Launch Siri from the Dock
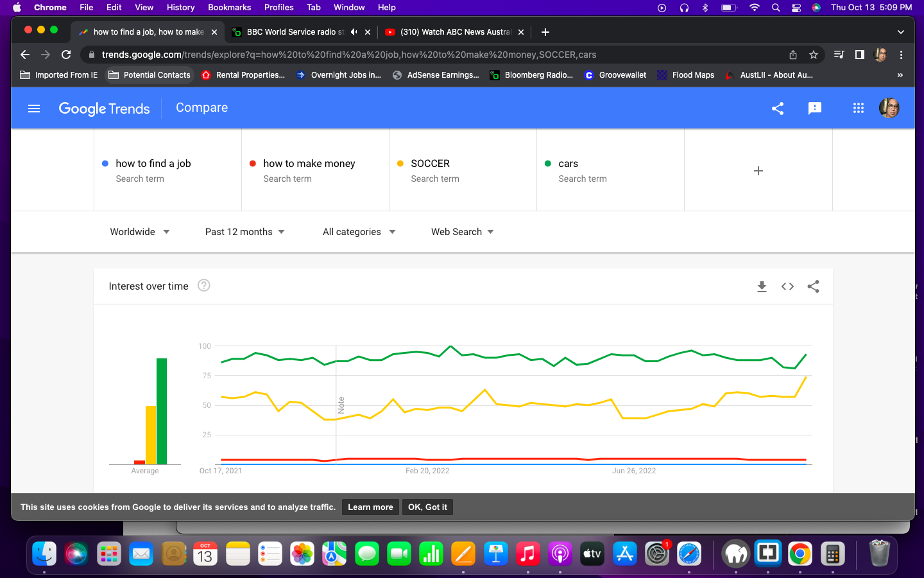924x578 pixels. (76, 554)
